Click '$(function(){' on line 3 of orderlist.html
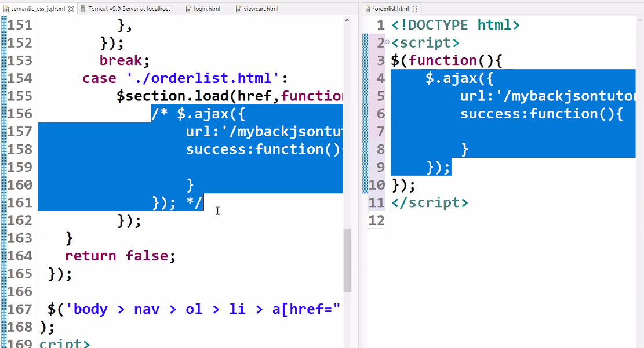 pyautogui.click(x=447, y=60)
